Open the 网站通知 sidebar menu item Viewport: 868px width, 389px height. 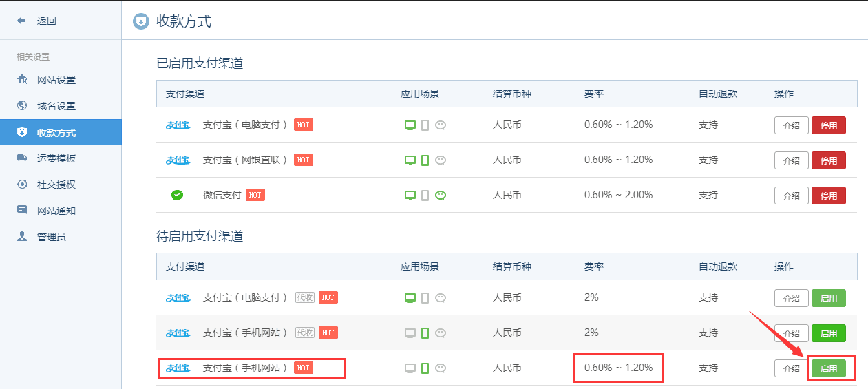coord(61,210)
